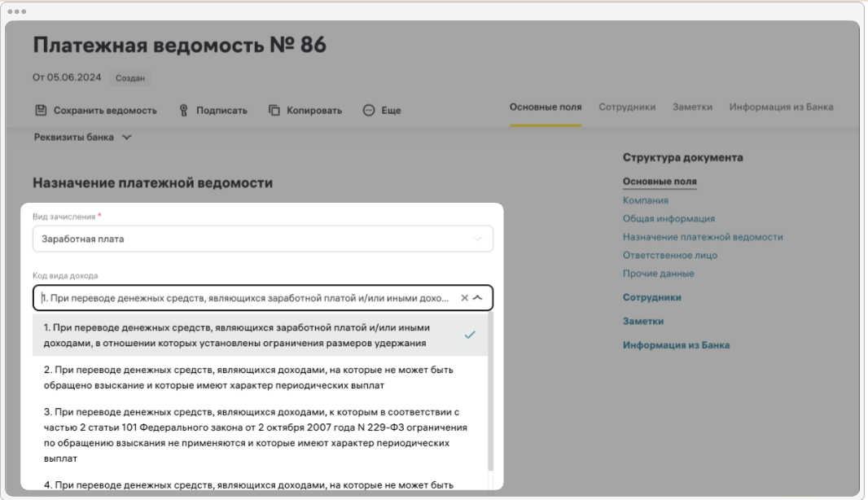868x500 pixels.
Task: Click the Прочие данные sidebar link
Action: [658, 274]
